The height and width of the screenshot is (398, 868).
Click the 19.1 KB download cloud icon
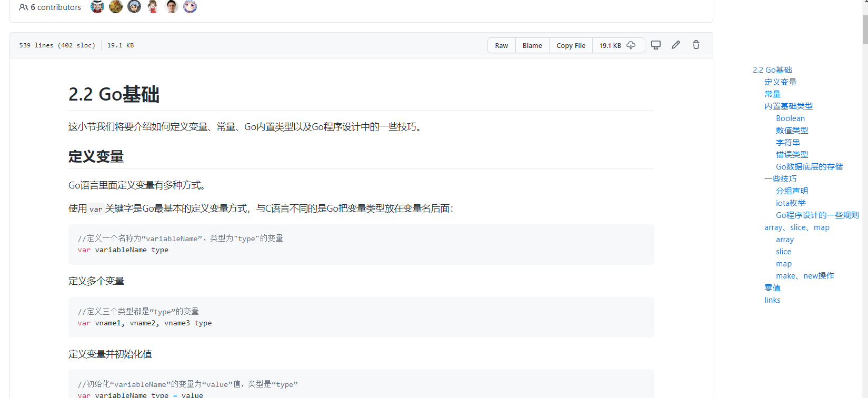point(631,45)
